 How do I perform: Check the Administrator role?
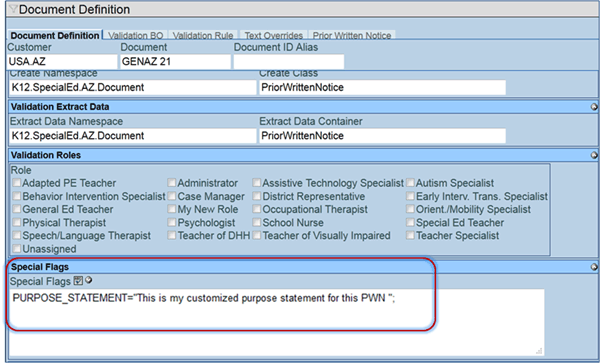point(172,183)
